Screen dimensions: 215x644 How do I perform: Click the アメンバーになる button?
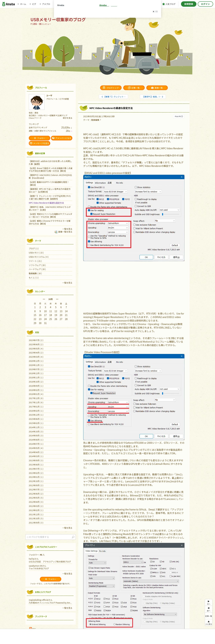tap(62, 138)
